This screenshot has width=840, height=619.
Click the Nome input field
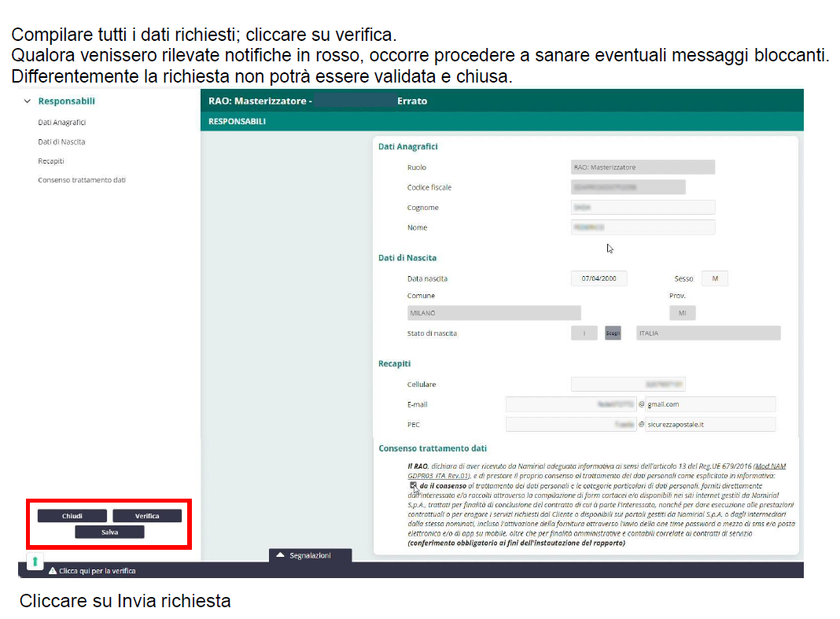point(643,227)
